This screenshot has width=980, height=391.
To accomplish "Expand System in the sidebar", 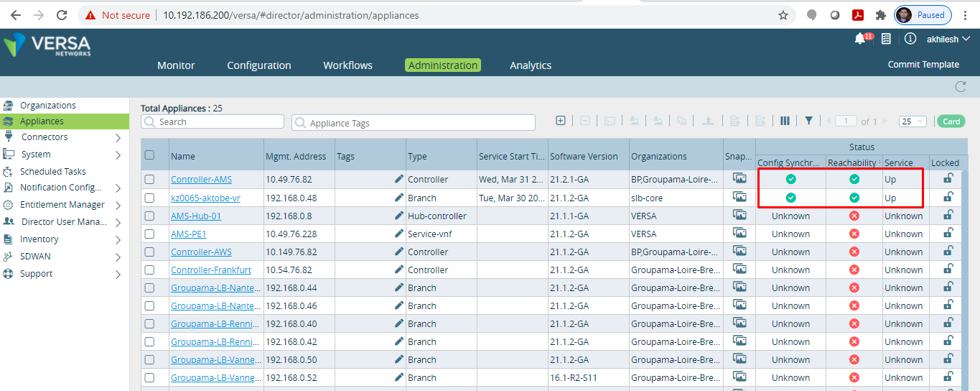I will 118,155.
